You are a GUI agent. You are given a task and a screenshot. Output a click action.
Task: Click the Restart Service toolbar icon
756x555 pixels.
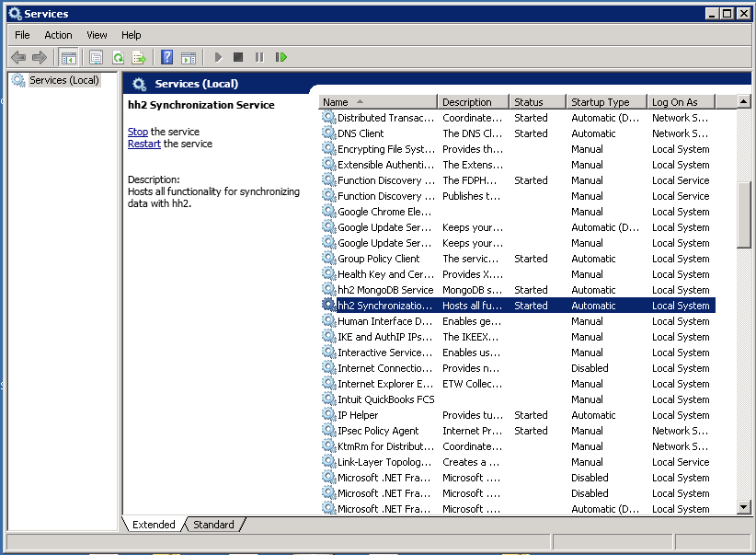(281, 57)
